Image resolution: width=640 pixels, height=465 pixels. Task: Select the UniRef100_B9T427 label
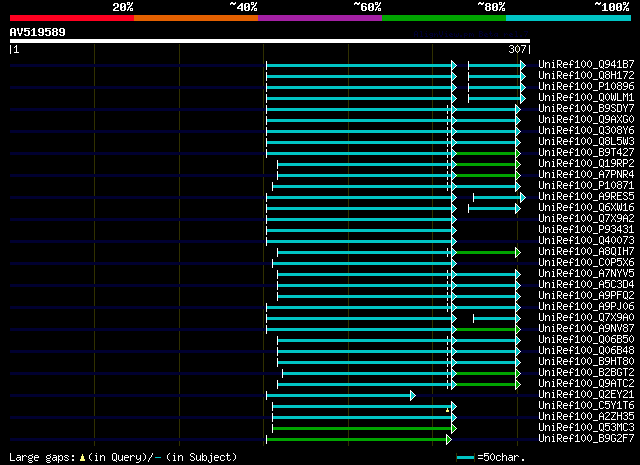click(586, 152)
